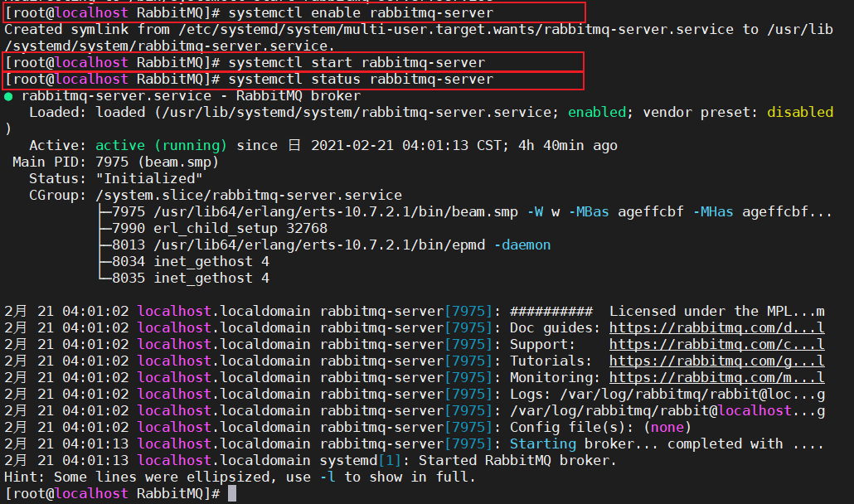This screenshot has width=854, height=504.
Task: Open the Monitoring link https://rabbitmq.com/m...l
Action: click(x=716, y=378)
